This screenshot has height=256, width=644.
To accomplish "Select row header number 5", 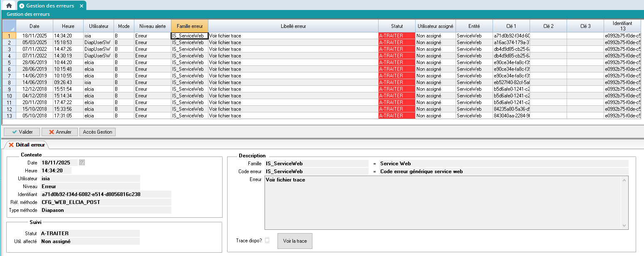I will tap(9, 62).
